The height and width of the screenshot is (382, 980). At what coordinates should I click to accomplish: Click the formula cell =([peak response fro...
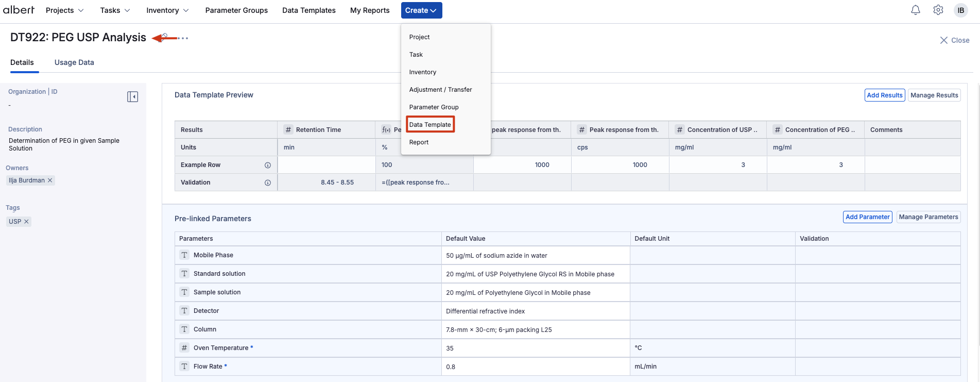424,182
